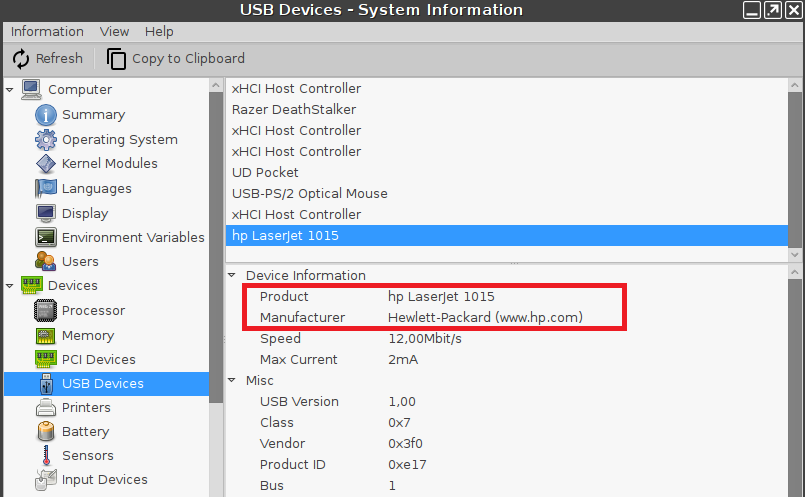Open the Processor chip icon
This screenshot has width=805, height=497.
pos(46,311)
